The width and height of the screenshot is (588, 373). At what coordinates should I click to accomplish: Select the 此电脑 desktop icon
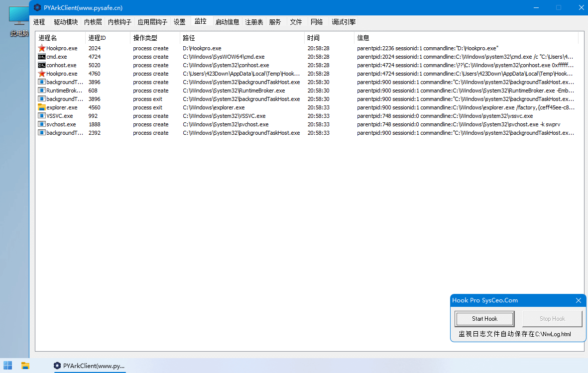(x=19, y=21)
